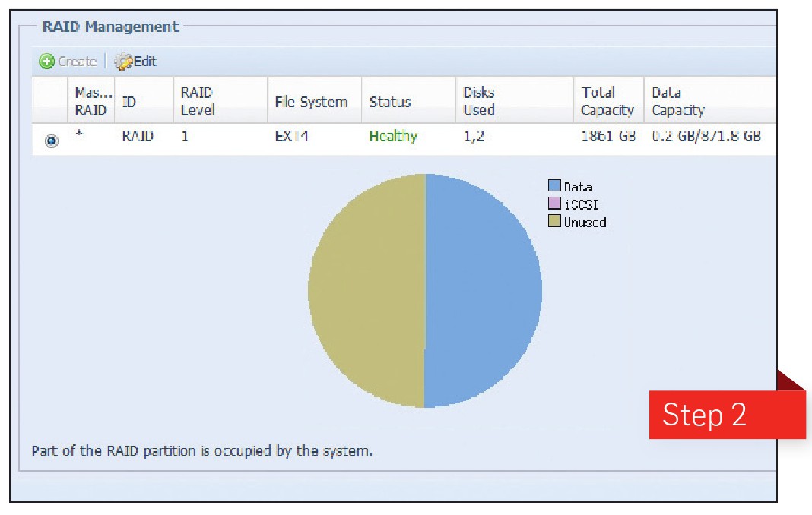Click the green plus Create icon
Viewport: 812px width, 515px height.
point(47,62)
